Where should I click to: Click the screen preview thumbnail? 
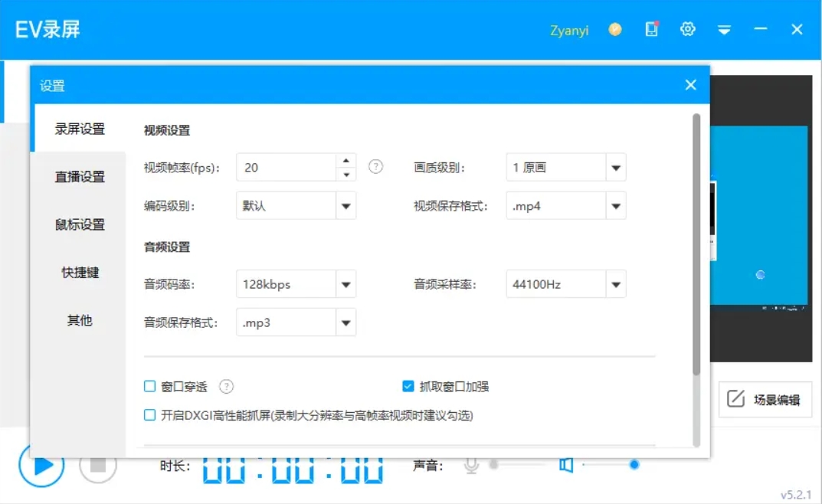[761, 218]
